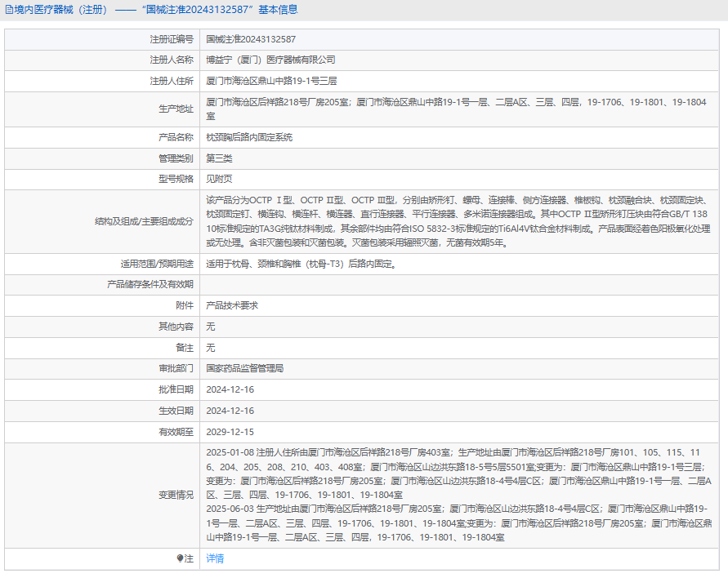Select product name 枕颈胸后路内固定系统
This screenshot has height=578, width=728.
249,137
